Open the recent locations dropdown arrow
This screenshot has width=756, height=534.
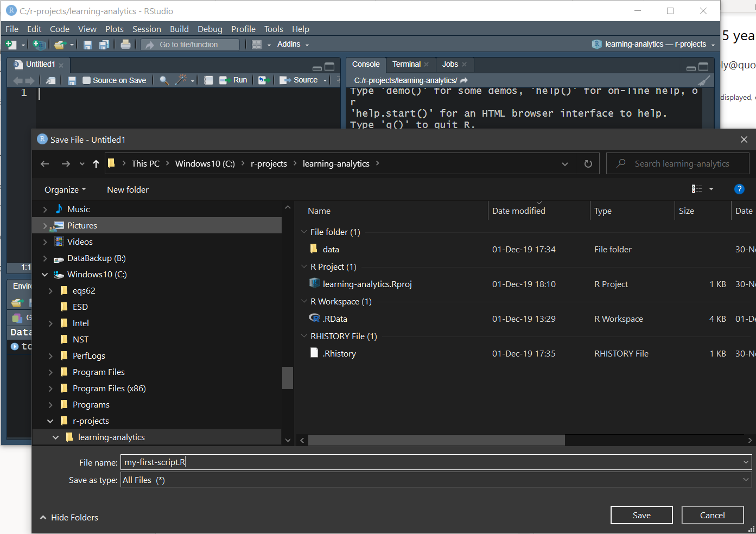pos(82,164)
